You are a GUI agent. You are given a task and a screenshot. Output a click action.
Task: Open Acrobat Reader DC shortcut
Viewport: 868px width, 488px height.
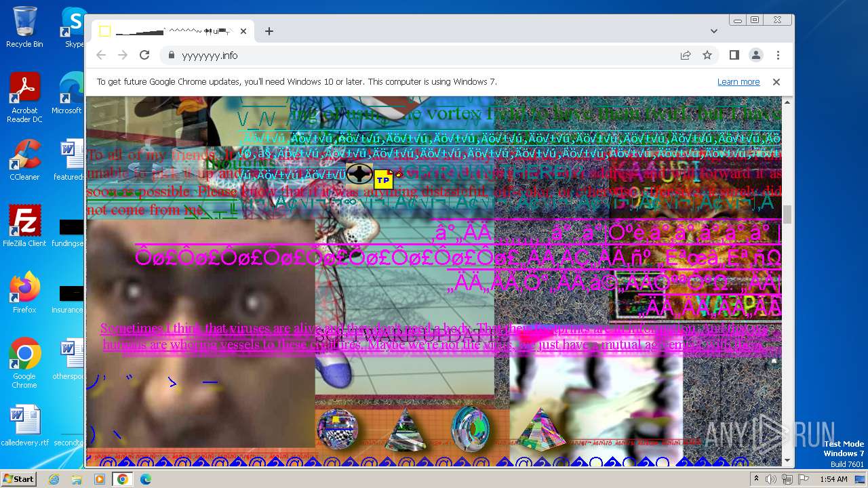point(24,98)
